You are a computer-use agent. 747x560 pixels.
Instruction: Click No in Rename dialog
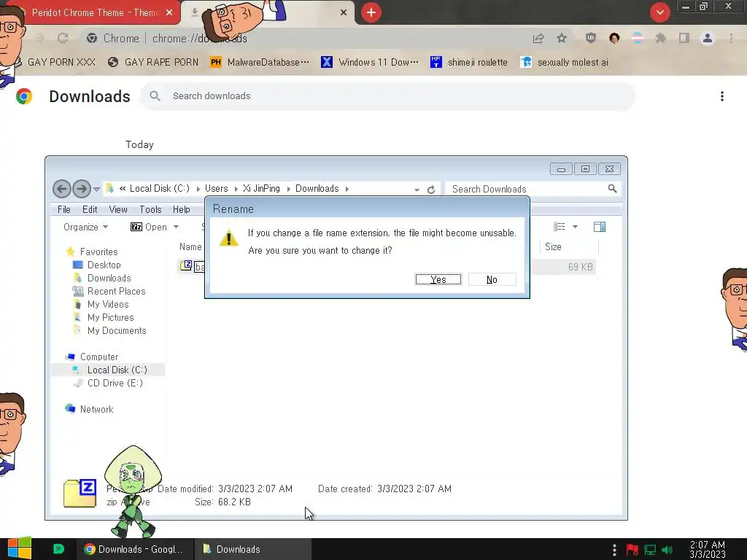point(492,279)
